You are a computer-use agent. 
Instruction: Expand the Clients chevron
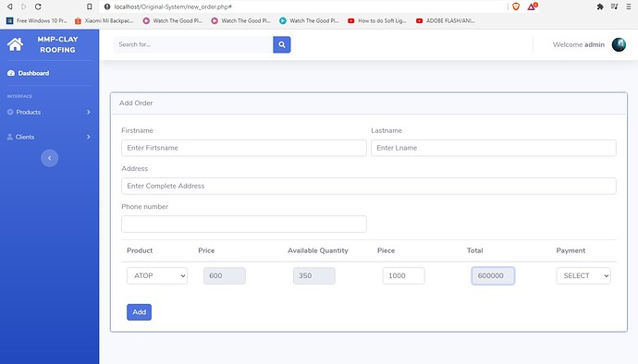click(88, 137)
